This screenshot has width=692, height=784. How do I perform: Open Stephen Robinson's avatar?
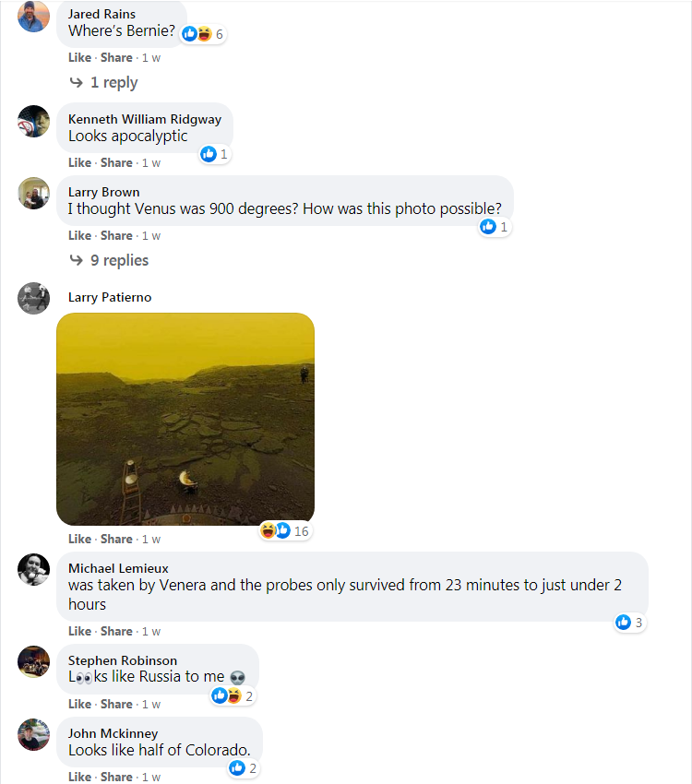(x=33, y=661)
